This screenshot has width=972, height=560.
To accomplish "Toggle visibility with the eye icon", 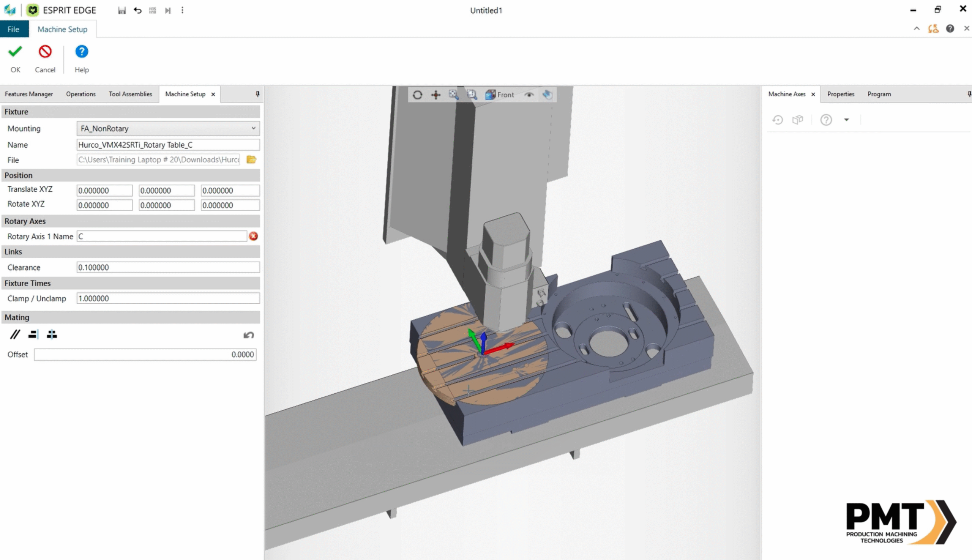I will pos(529,95).
